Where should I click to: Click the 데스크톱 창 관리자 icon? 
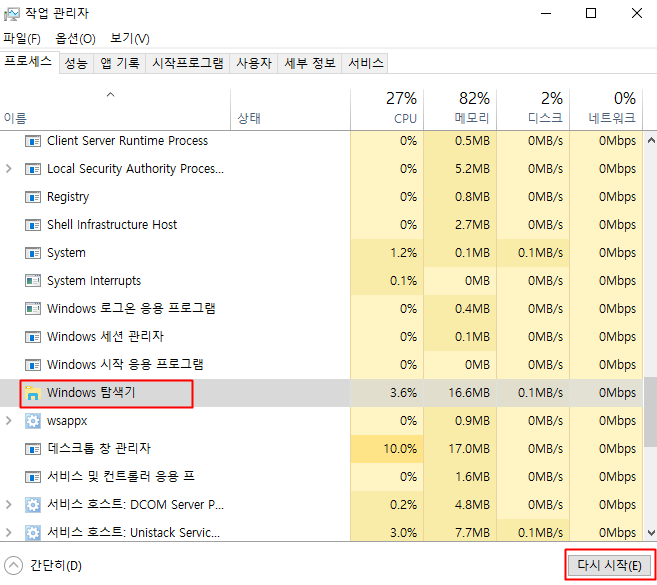click(x=33, y=449)
